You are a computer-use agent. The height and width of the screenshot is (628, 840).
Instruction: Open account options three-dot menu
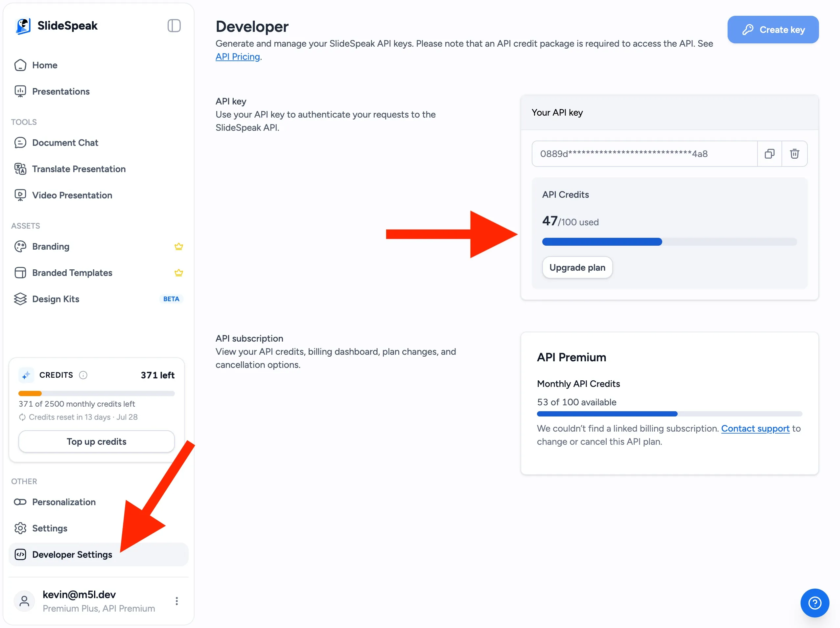(x=176, y=601)
